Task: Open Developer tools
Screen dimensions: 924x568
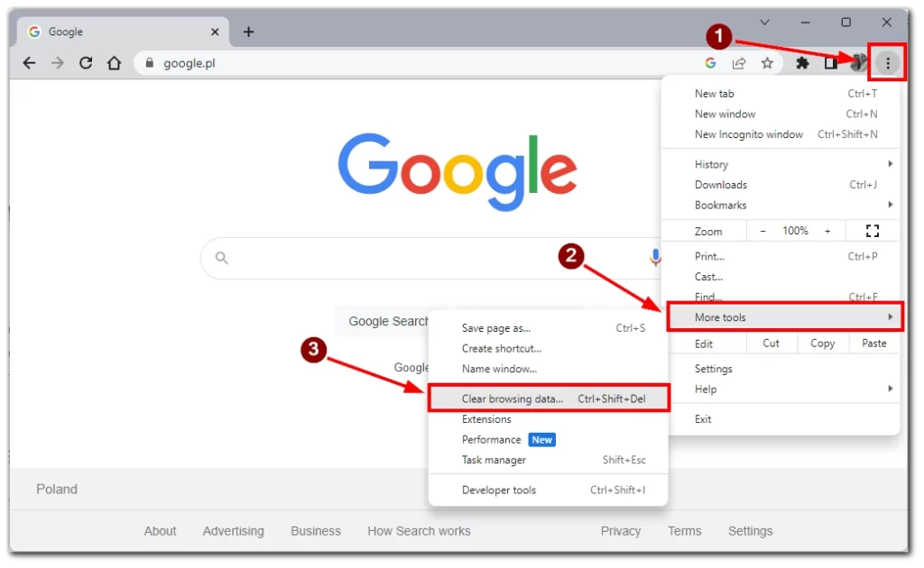Action: click(548, 490)
